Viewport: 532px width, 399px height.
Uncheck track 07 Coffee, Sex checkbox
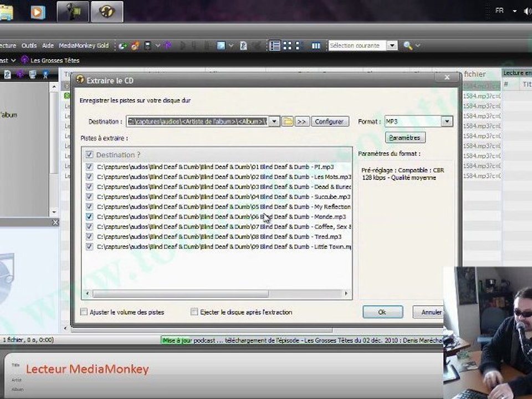coord(89,227)
